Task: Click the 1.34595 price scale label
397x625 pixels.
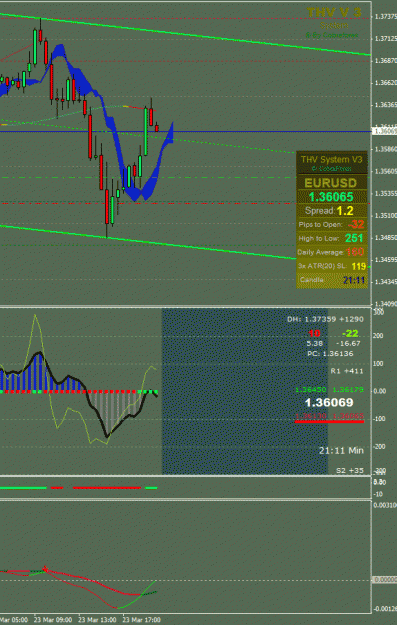Action: pos(386,259)
